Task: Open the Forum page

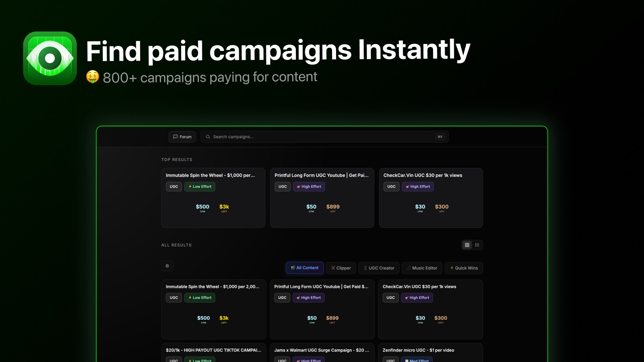Action: point(182,137)
